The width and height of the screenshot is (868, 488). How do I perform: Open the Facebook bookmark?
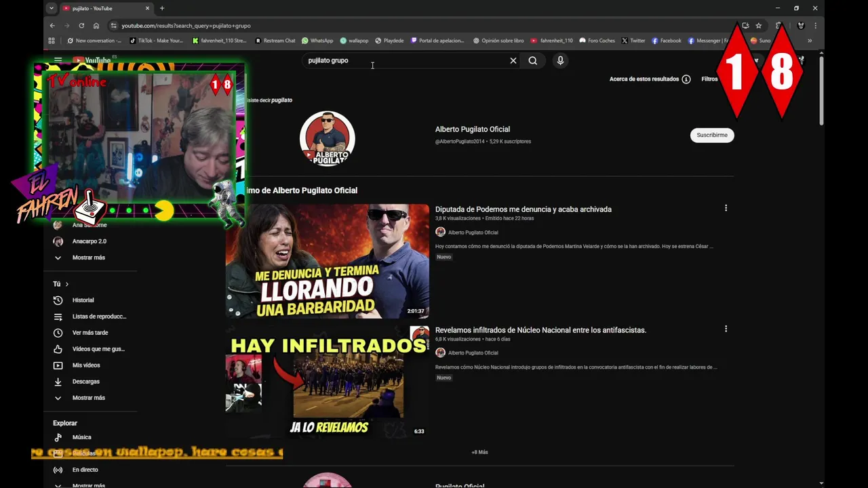point(666,41)
